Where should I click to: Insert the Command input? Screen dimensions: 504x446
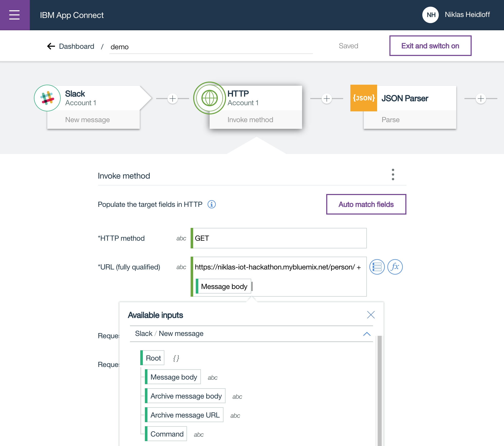click(166, 434)
